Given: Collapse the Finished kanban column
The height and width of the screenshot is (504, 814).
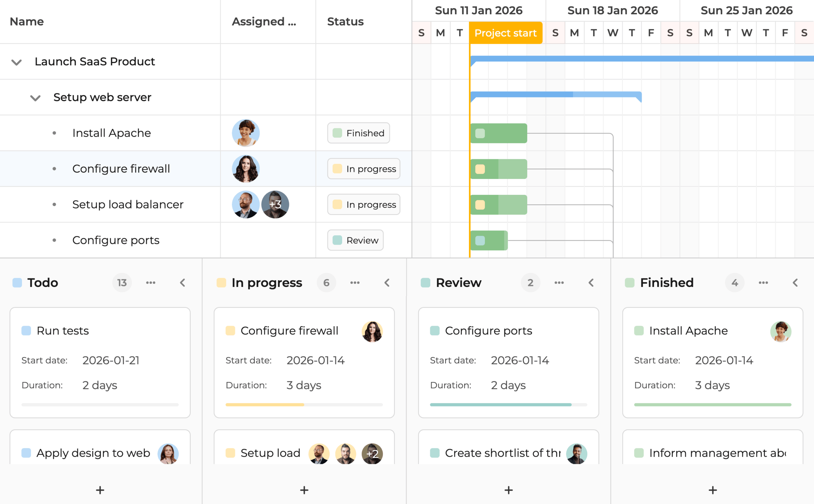Looking at the screenshot, I should click(x=795, y=283).
